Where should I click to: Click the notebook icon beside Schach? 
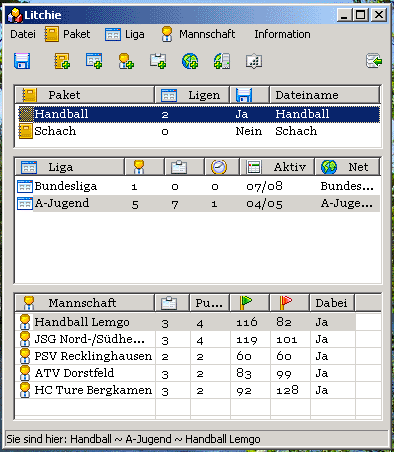pos(25,131)
